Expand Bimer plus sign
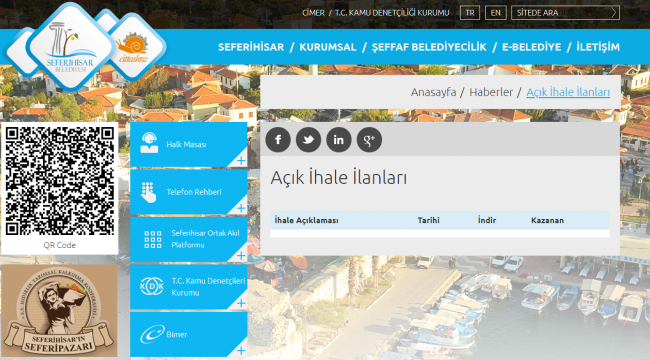The image size is (650, 360). (241, 351)
